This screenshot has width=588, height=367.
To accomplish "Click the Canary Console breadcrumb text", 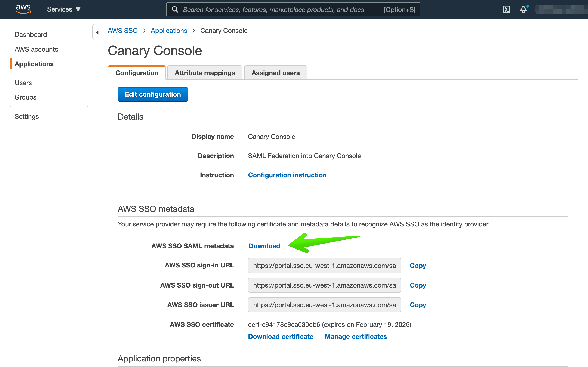I will (x=224, y=31).
